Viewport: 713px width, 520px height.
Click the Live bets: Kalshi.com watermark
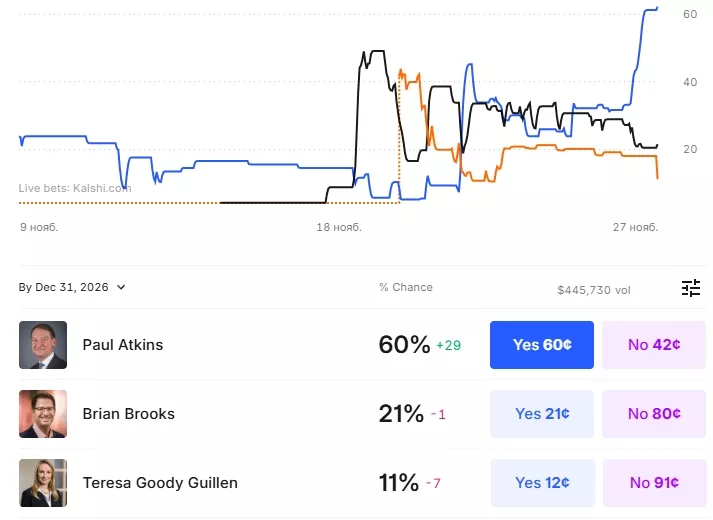point(74,187)
